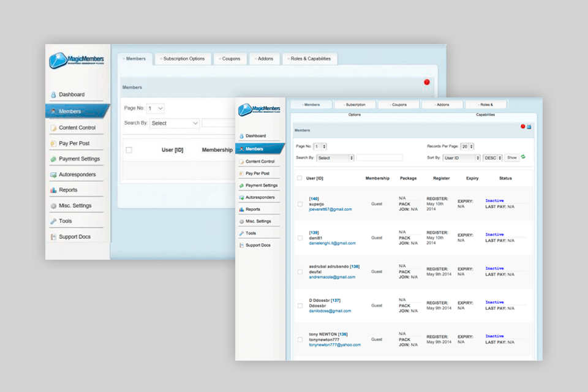
Task: Click blue export icon beside red circle
Action: [529, 127]
